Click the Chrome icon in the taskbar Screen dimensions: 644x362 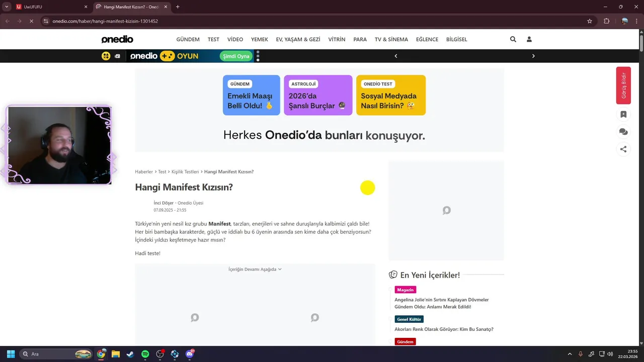coord(101,354)
